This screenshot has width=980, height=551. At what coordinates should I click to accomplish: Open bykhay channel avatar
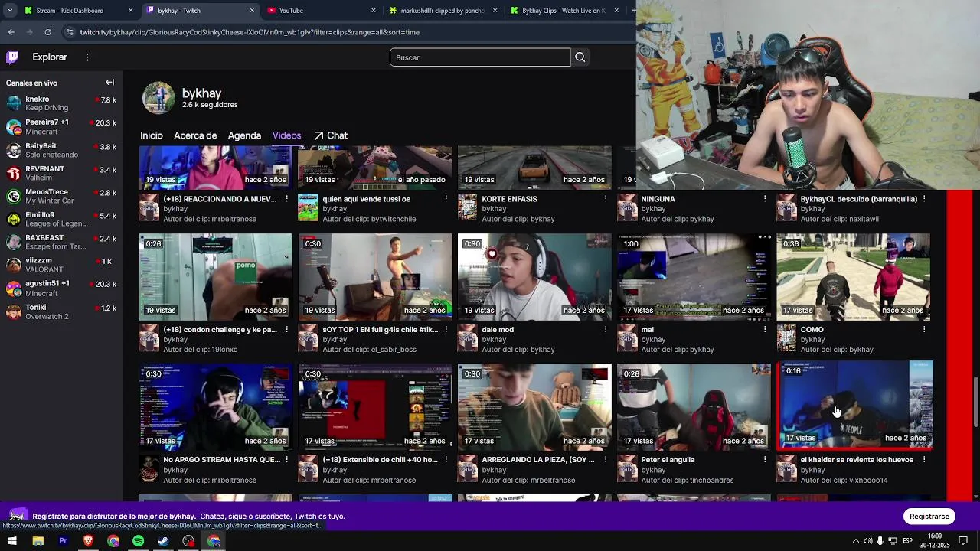158,98
